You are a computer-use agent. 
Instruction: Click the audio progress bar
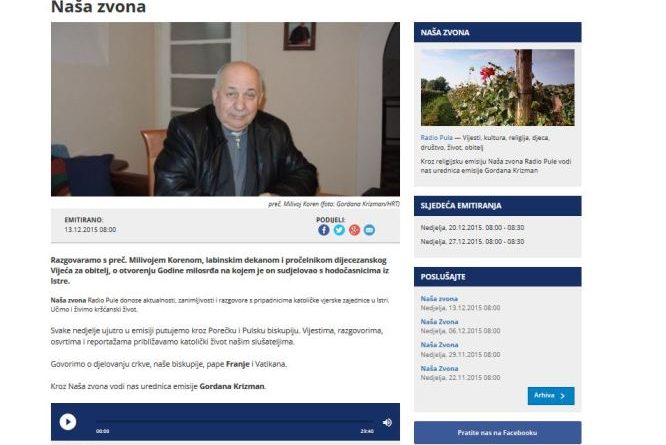(x=234, y=422)
